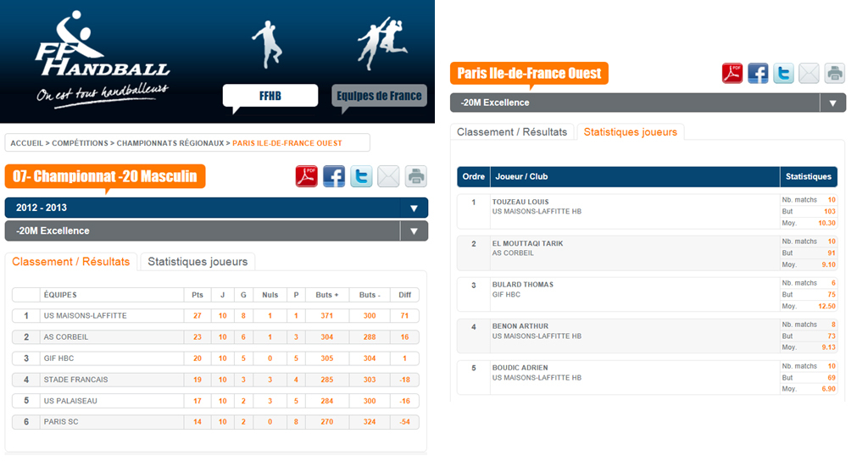868x461 pixels.
Task: Send by email using the left envelope icon
Action: [x=388, y=176]
